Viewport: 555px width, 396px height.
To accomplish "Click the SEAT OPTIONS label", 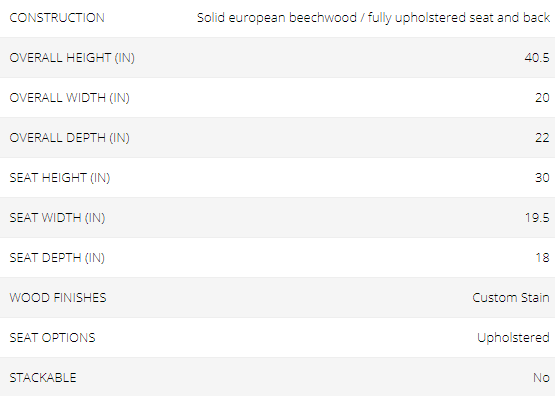I will [x=52, y=338].
